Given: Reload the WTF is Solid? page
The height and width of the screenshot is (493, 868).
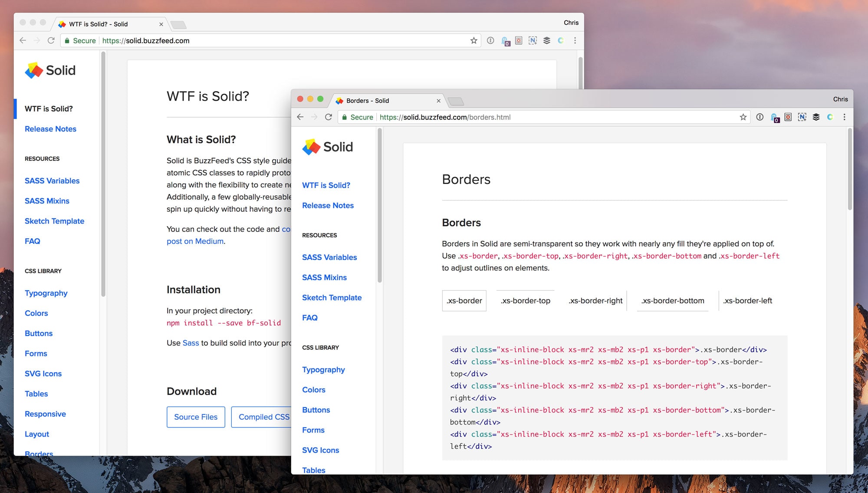Looking at the screenshot, I should point(51,40).
